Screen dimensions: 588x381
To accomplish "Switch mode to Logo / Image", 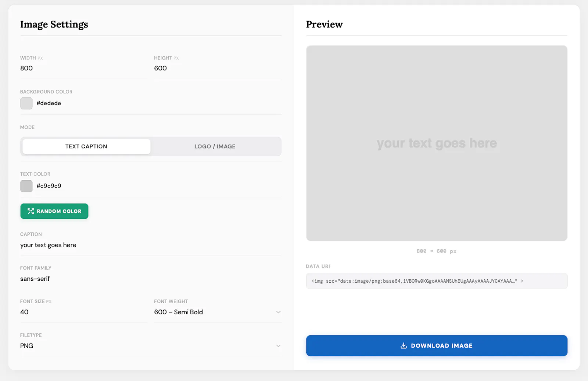I will pos(215,146).
